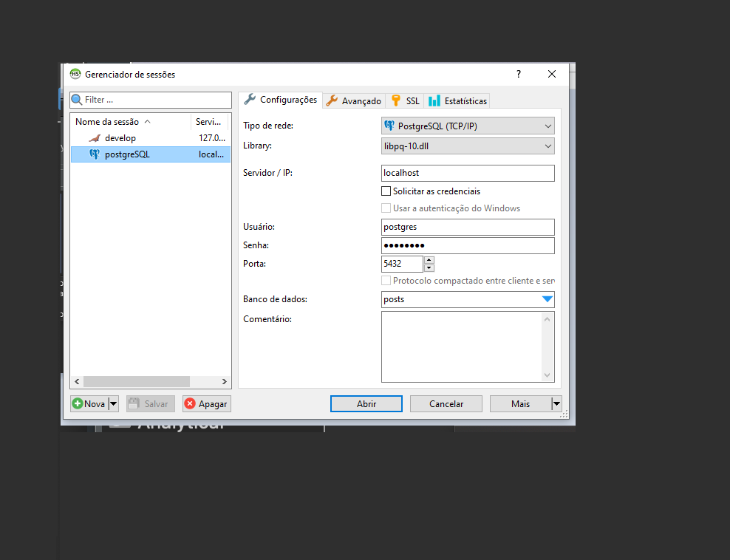Click the Servidor / IP input field

tap(468, 173)
